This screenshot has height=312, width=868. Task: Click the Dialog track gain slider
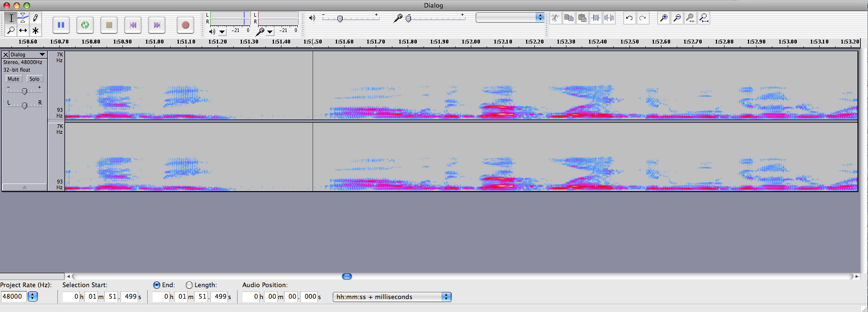24,91
